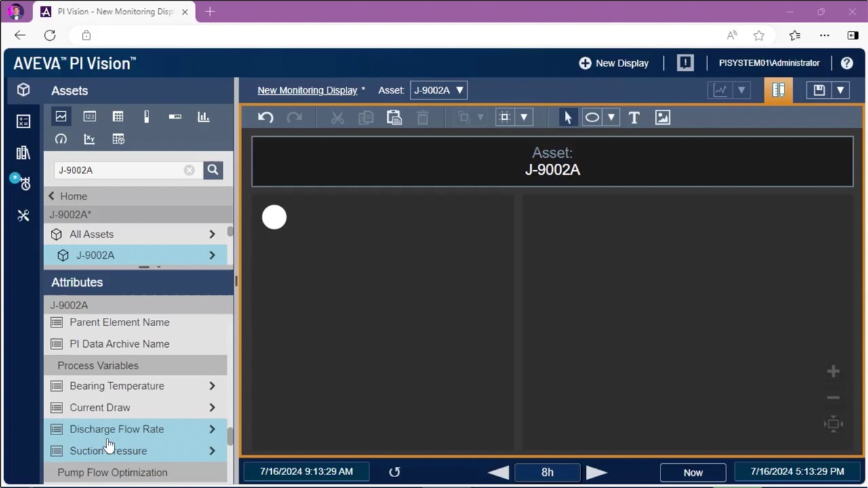The width and height of the screenshot is (868, 488).
Task: Expand the Discharge Flow Rate attribute
Action: coord(212,429)
